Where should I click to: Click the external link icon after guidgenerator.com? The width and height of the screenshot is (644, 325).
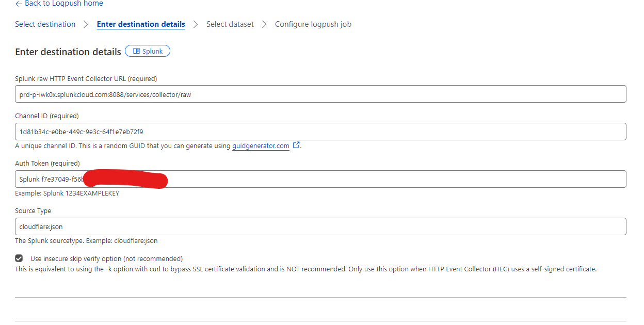(x=296, y=145)
